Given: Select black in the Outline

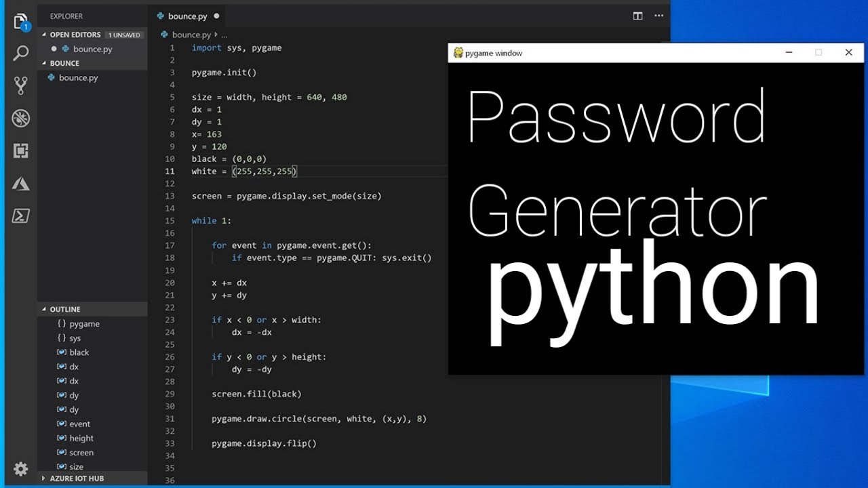Looking at the screenshot, I should [79, 352].
